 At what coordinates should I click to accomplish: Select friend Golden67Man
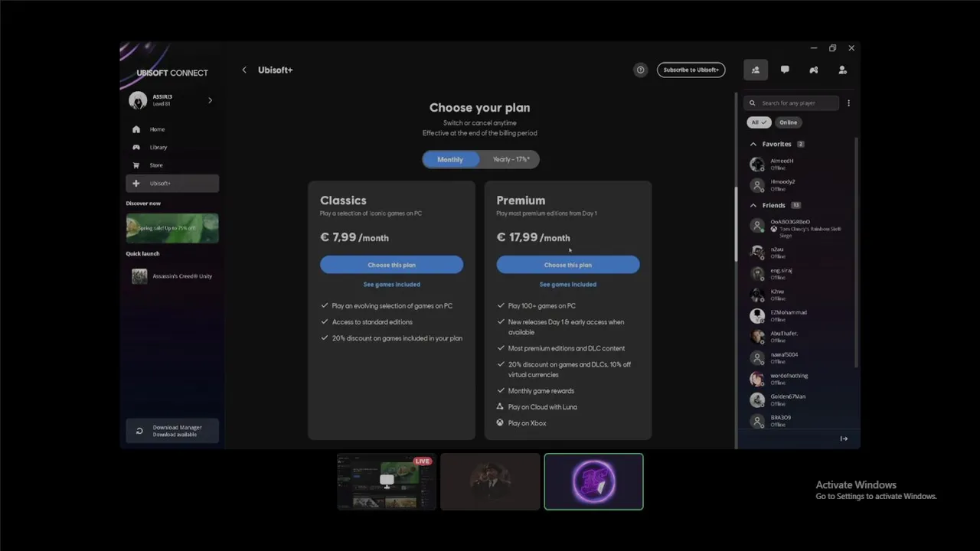click(x=799, y=399)
